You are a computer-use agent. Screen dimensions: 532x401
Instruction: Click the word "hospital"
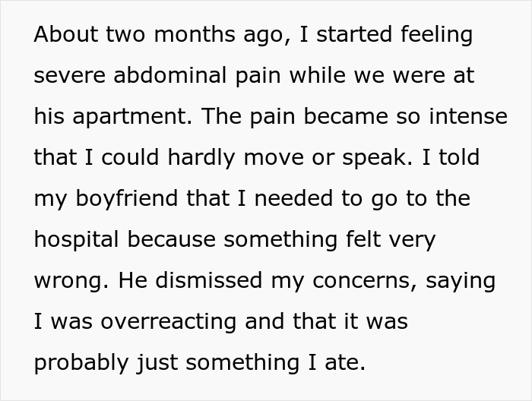point(75,240)
